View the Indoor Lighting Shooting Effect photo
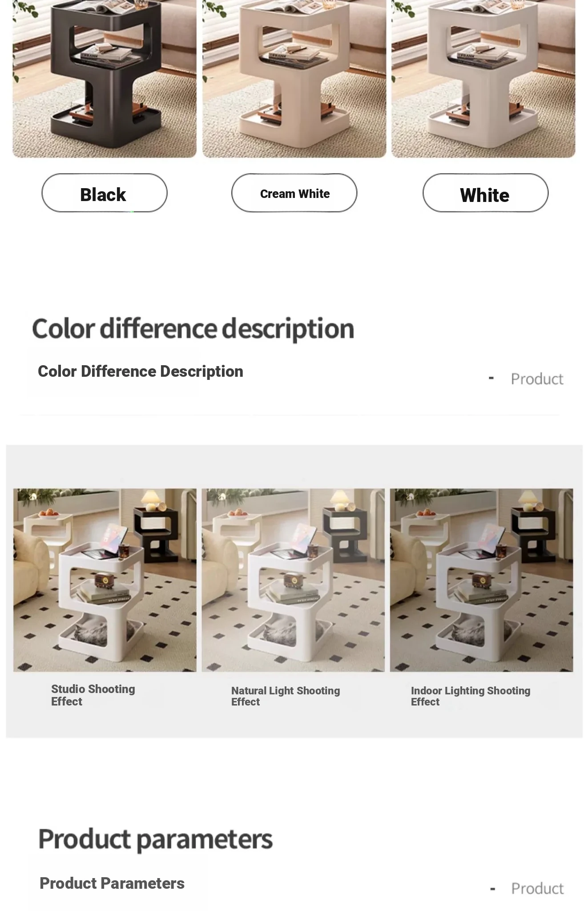The height and width of the screenshot is (911, 588). (x=482, y=580)
